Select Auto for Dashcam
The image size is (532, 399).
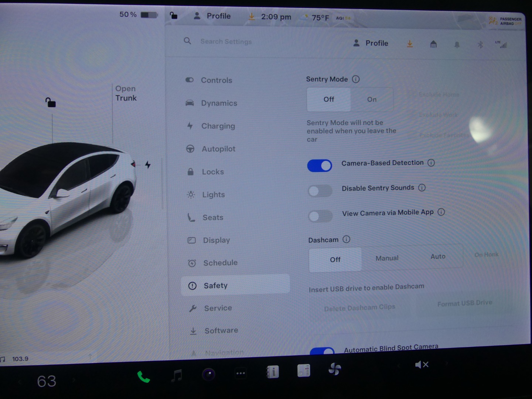[x=438, y=256]
